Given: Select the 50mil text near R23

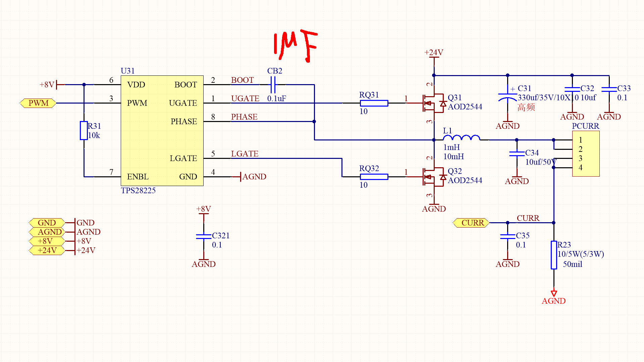Looking at the screenshot, I should 573,264.
